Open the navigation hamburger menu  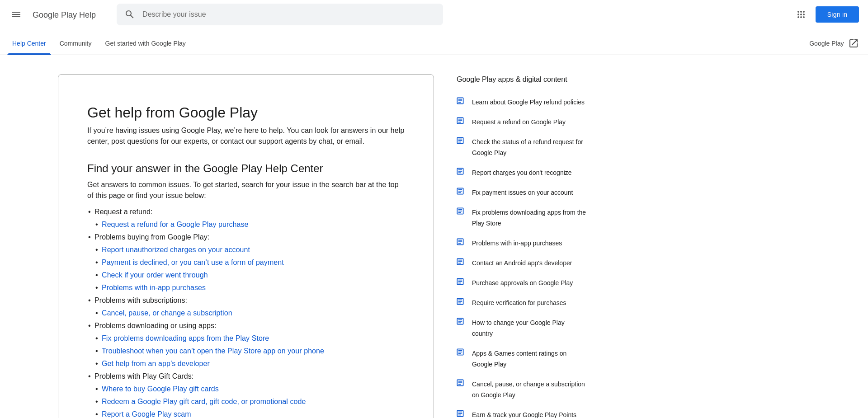click(x=16, y=14)
